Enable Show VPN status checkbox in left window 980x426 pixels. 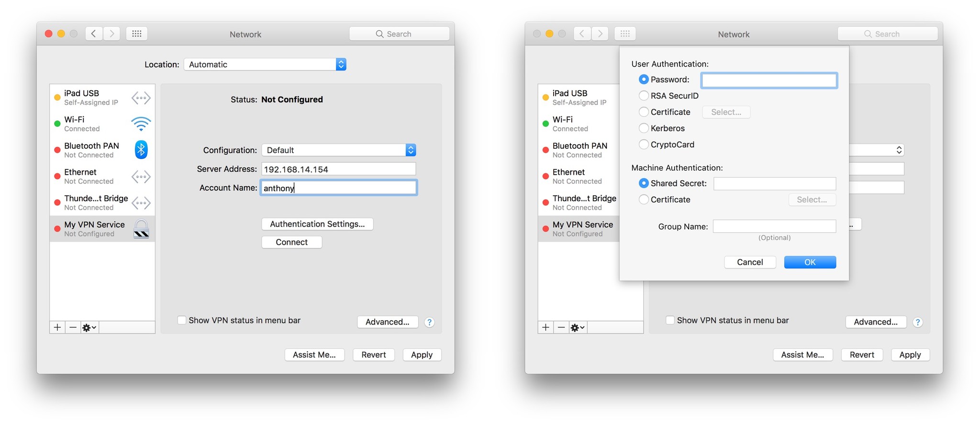pyautogui.click(x=182, y=320)
